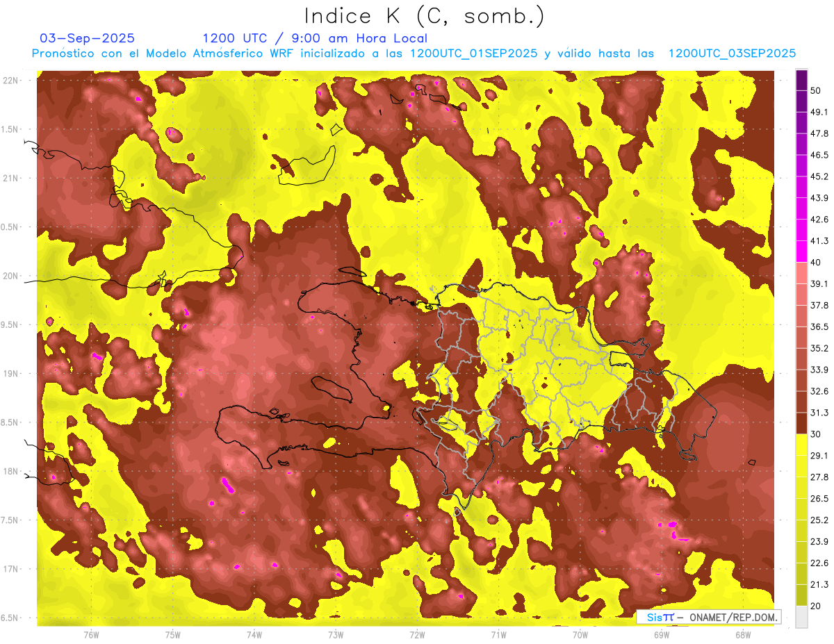Click the 26.5 value label on the legend
834x644 pixels.
point(819,499)
